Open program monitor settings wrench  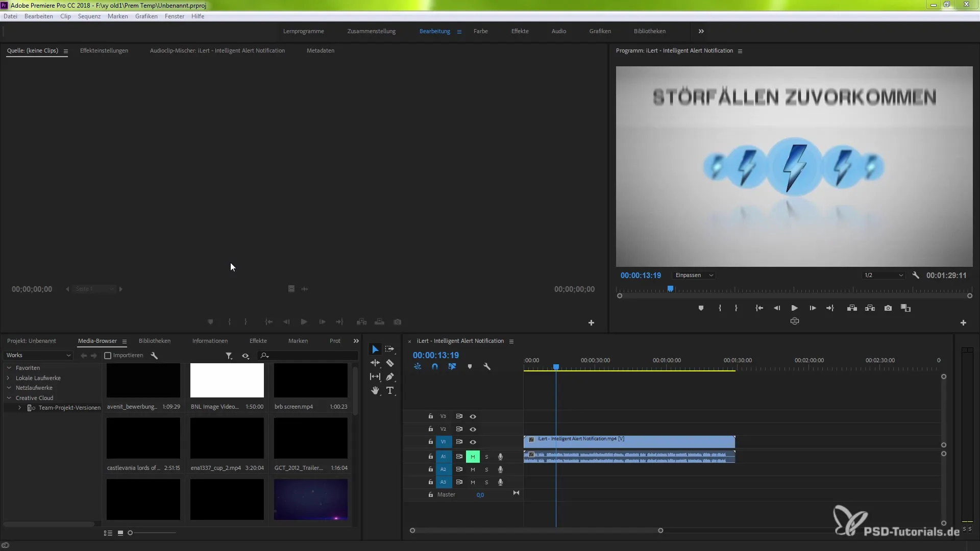point(916,275)
